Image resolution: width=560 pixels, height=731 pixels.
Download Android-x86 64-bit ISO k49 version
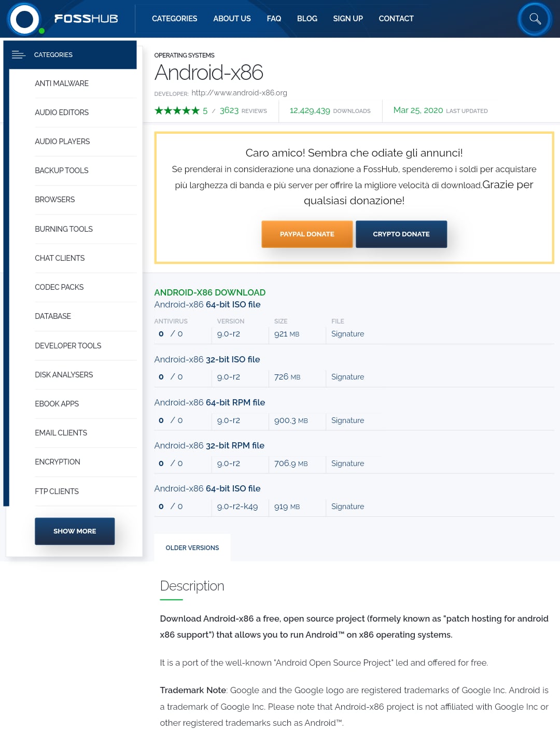207,488
